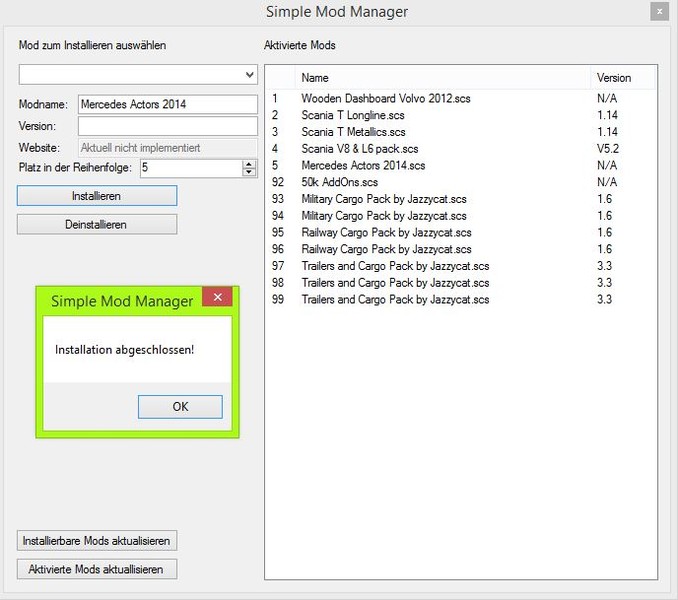Select 'Wooden Dashboard Volvo 2012.scs' row
This screenshot has width=678, height=600.
[x=461, y=99]
